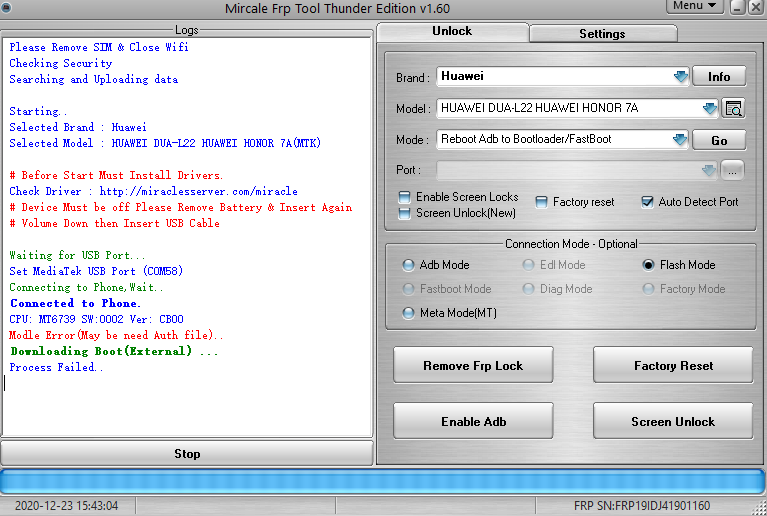The width and height of the screenshot is (767, 516).
Task: Click the Screen Unlock button
Action: click(x=673, y=421)
